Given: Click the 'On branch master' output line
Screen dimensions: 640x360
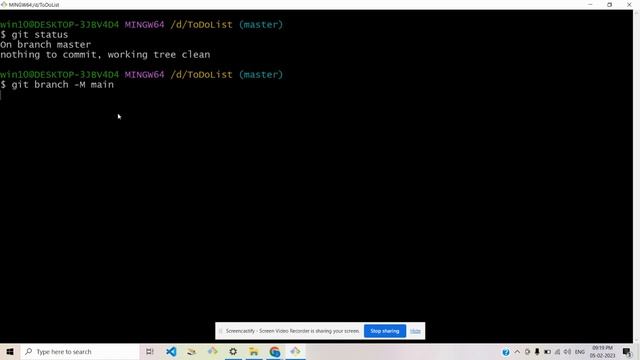Looking at the screenshot, I should pos(46,44).
